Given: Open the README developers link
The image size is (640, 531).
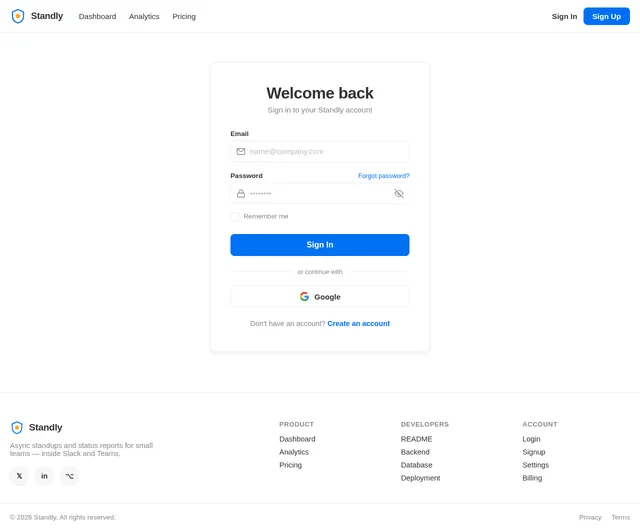Looking at the screenshot, I should pyautogui.click(x=416, y=439).
